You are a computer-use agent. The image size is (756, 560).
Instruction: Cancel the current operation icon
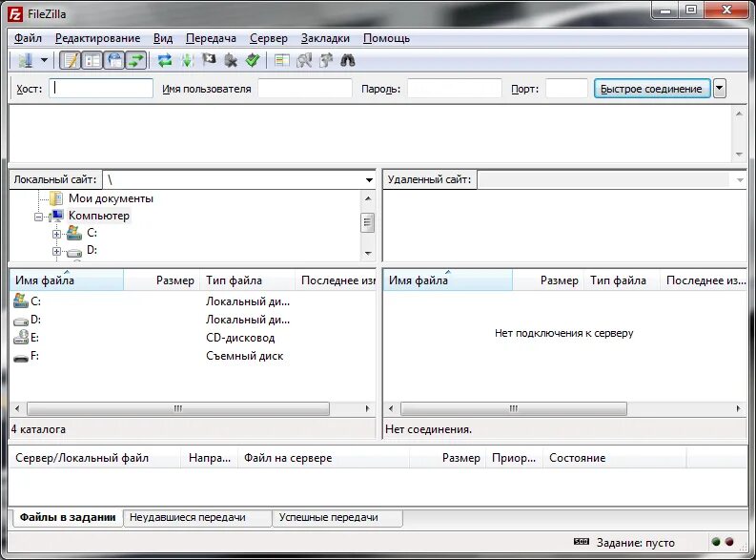pyautogui.click(x=209, y=60)
